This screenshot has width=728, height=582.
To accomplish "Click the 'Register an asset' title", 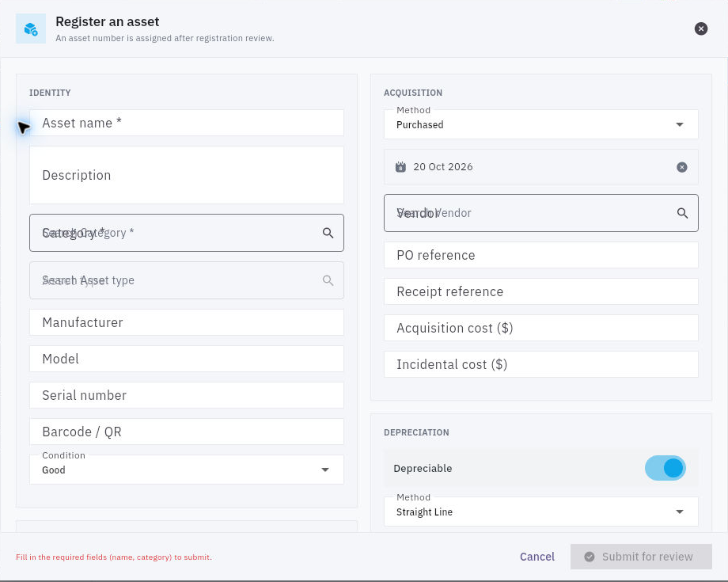I will click(x=108, y=21).
